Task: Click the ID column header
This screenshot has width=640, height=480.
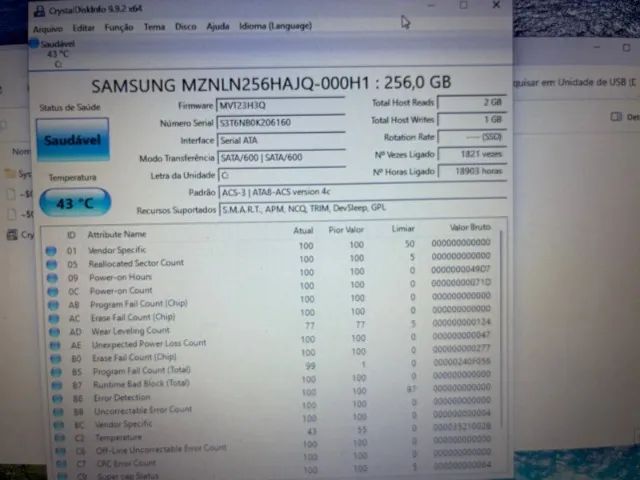Action: point(71,235)
